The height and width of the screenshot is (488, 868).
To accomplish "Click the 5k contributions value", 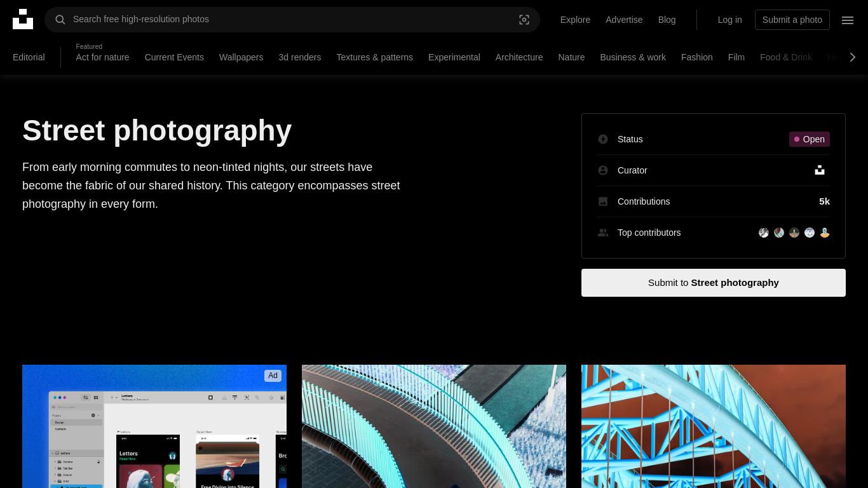I will 824,201.
